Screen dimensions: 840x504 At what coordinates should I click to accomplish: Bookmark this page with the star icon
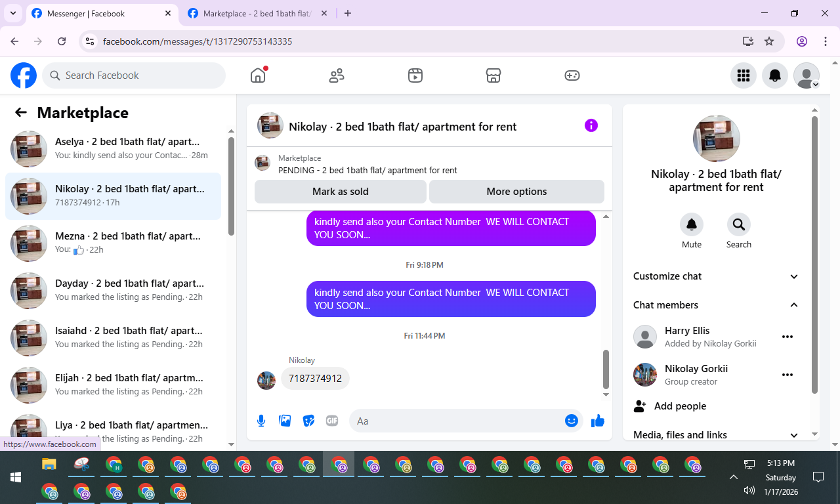769,41
